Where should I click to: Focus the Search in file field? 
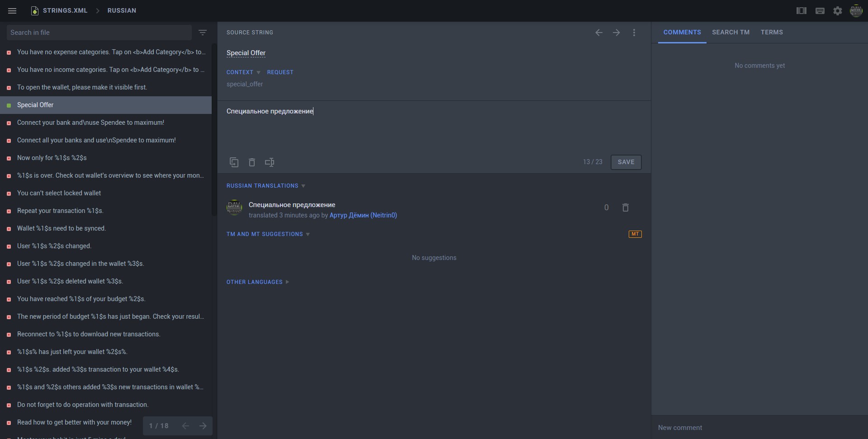(x=99, y=33)
